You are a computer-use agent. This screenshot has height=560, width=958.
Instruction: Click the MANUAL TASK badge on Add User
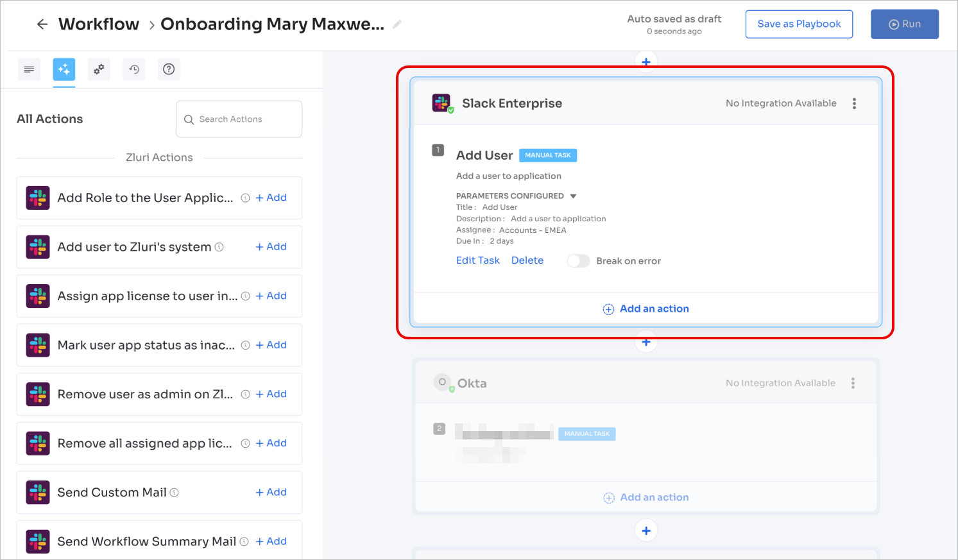[548, 155]
